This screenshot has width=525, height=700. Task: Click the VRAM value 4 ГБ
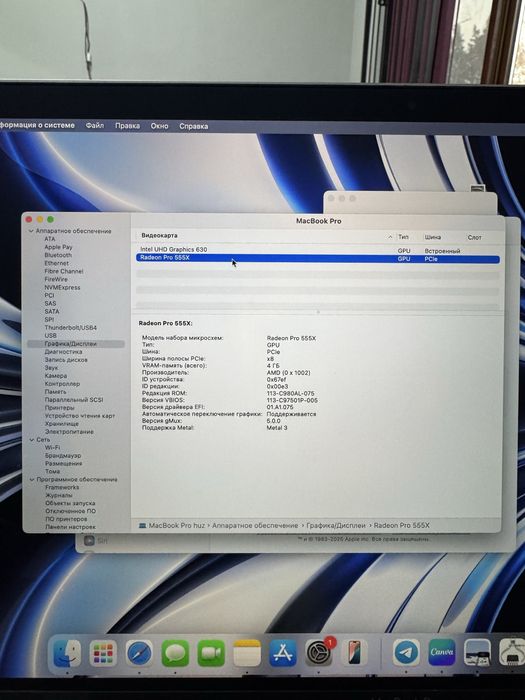pos(273,366)
